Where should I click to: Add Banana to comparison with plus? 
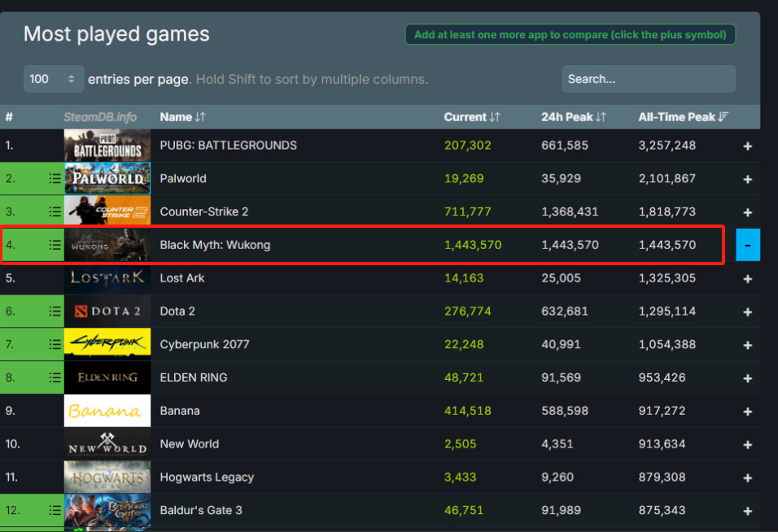coord(747,412)
